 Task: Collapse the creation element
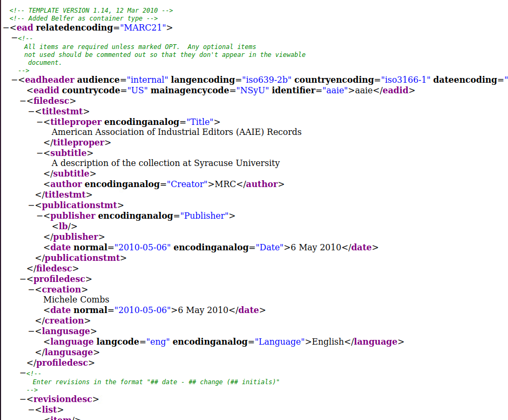pos(32,290)
